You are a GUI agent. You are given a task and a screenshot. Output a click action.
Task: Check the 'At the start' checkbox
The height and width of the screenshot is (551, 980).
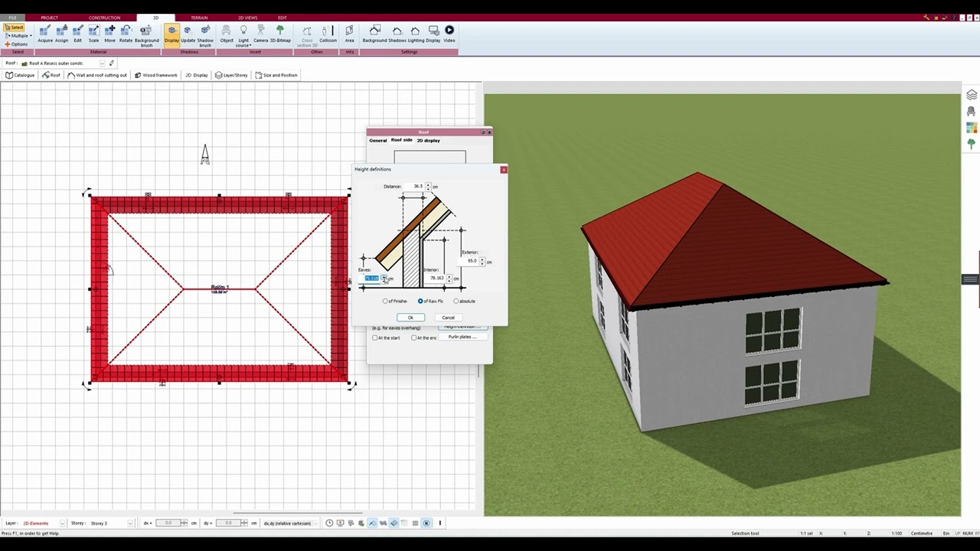(386, 337)
